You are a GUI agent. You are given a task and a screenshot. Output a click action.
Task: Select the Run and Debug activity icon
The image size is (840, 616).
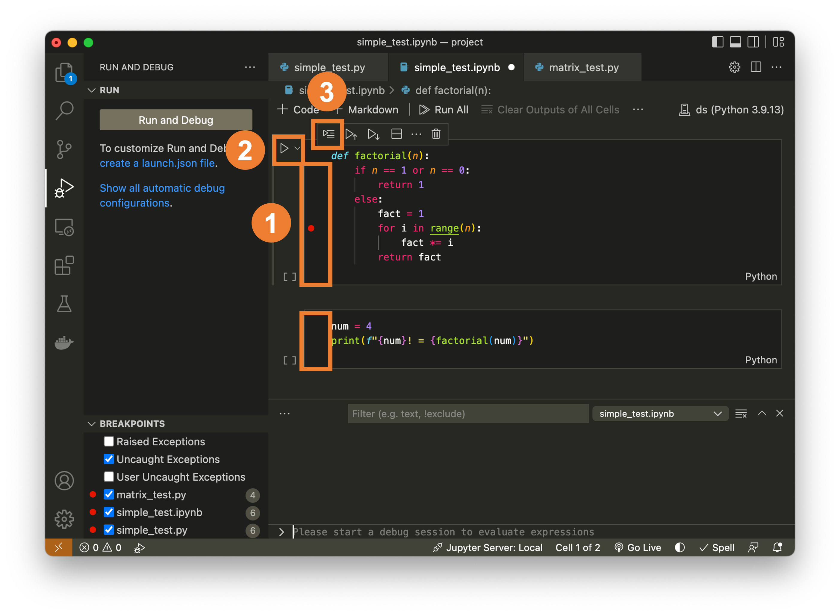click(64, 188)
